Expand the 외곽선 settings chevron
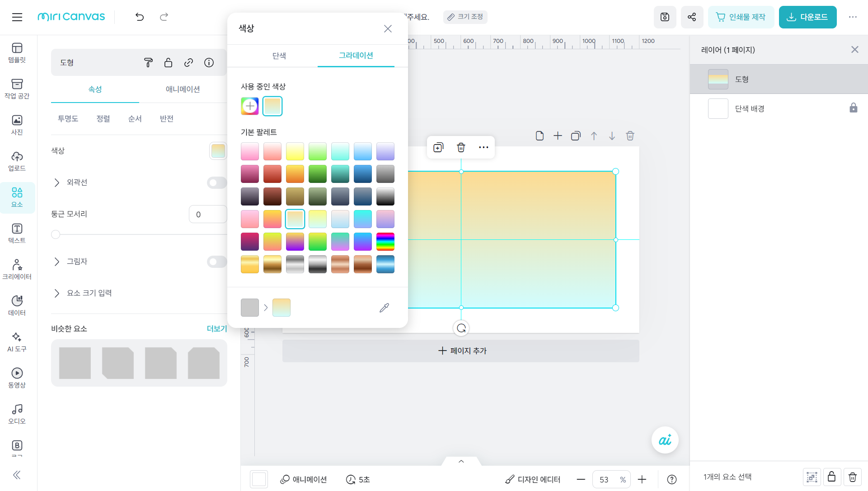The width and height of the screenshot is (868, 491). click(57, 182)
